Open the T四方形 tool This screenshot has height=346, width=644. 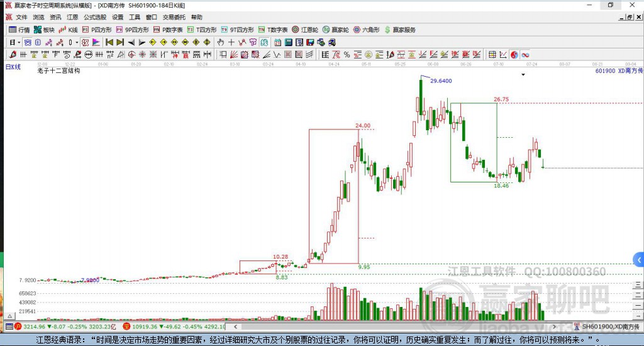pos(202,30)
